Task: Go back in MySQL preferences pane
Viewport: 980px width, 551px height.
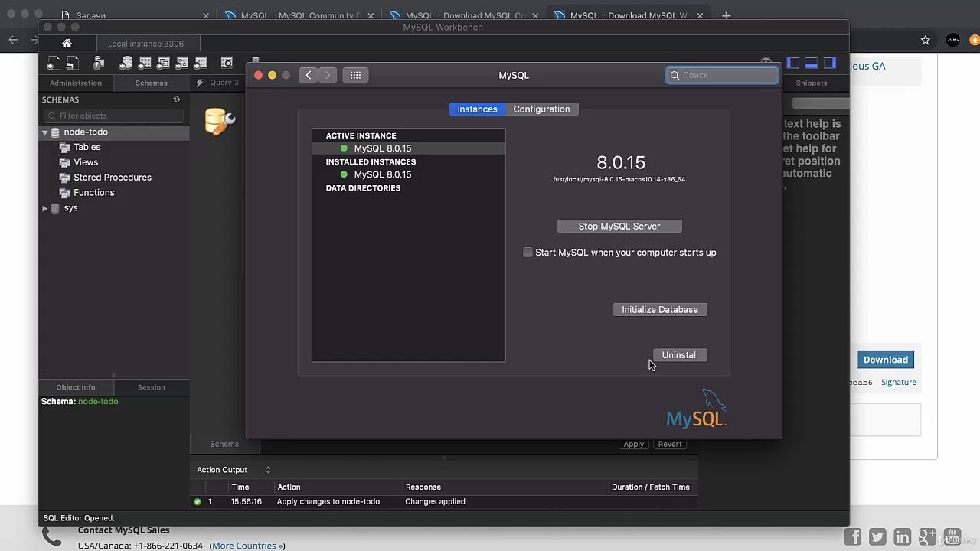Action: click(x=308, y=75)
